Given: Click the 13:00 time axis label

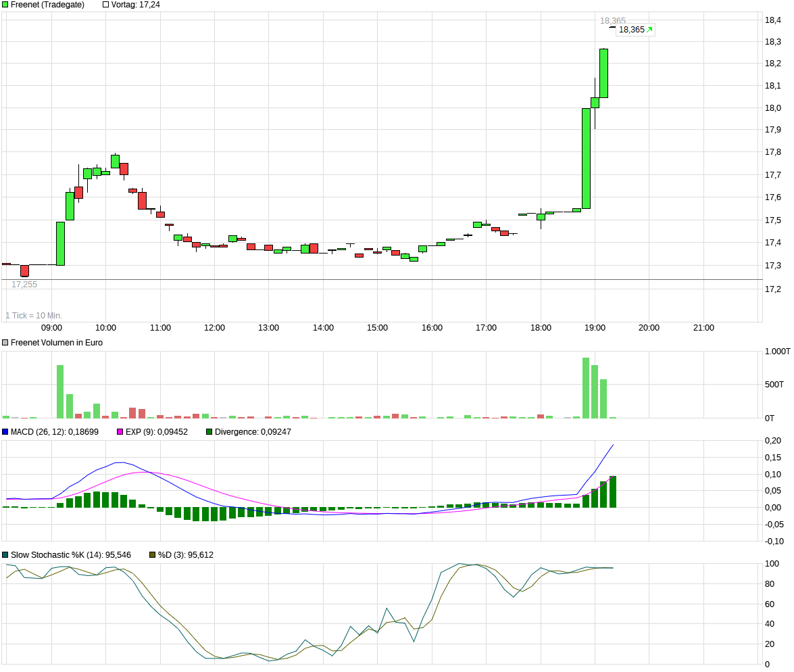Looking at the screenshot, I should click(x=268, y=328).
